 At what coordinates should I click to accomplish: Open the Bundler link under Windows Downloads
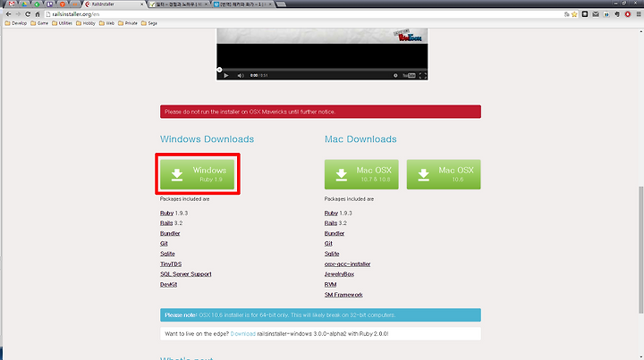coord(170,233)
